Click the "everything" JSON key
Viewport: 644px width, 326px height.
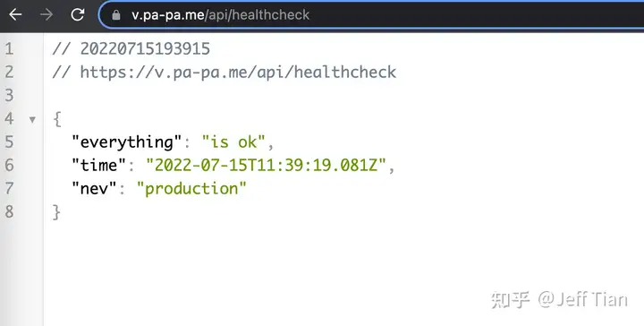[x=127, y=142]
